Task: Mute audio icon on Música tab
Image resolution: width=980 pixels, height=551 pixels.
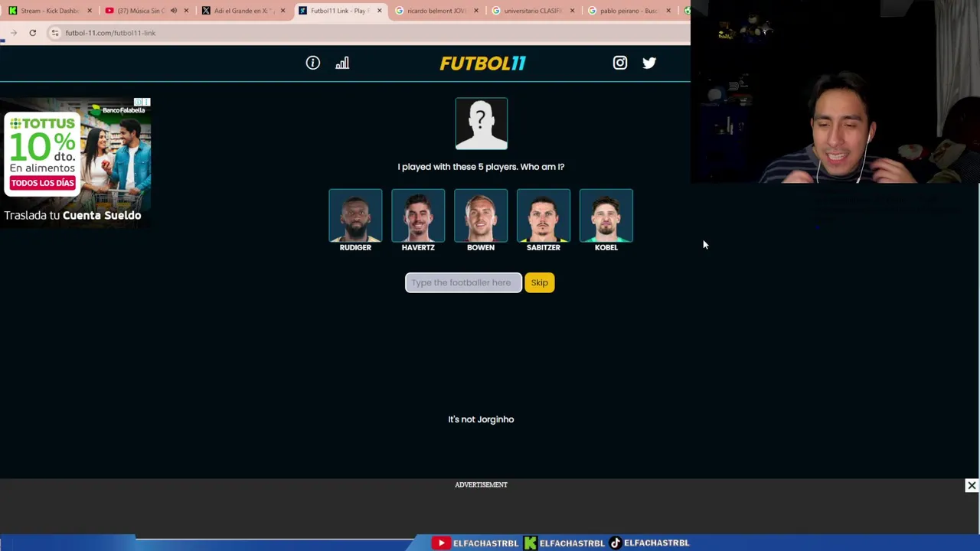Action: click(174, 11)
